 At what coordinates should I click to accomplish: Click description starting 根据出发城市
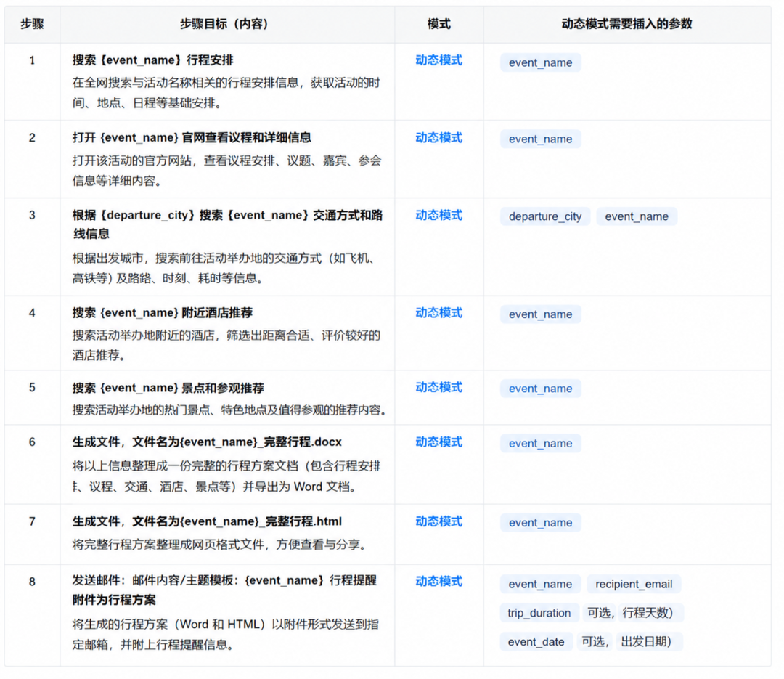click(x=224, y=268)
